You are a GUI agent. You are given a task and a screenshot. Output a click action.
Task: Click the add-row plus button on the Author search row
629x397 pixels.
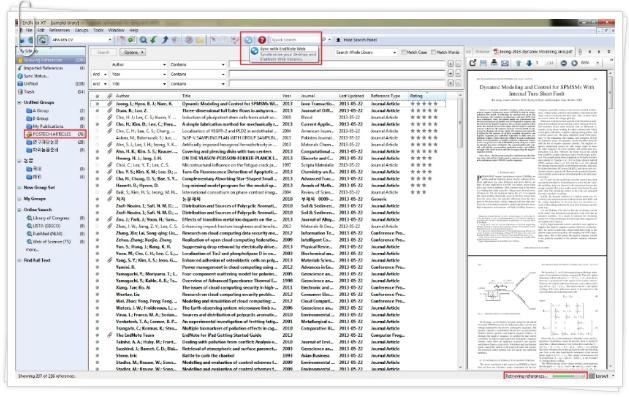(x=450, y=64)
